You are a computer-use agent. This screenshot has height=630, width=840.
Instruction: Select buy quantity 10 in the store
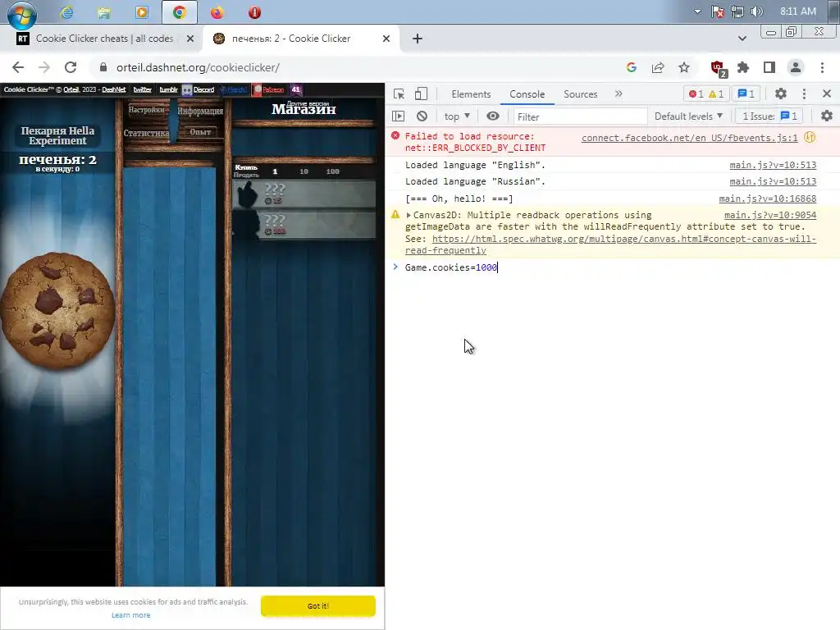tap(304, 171)
